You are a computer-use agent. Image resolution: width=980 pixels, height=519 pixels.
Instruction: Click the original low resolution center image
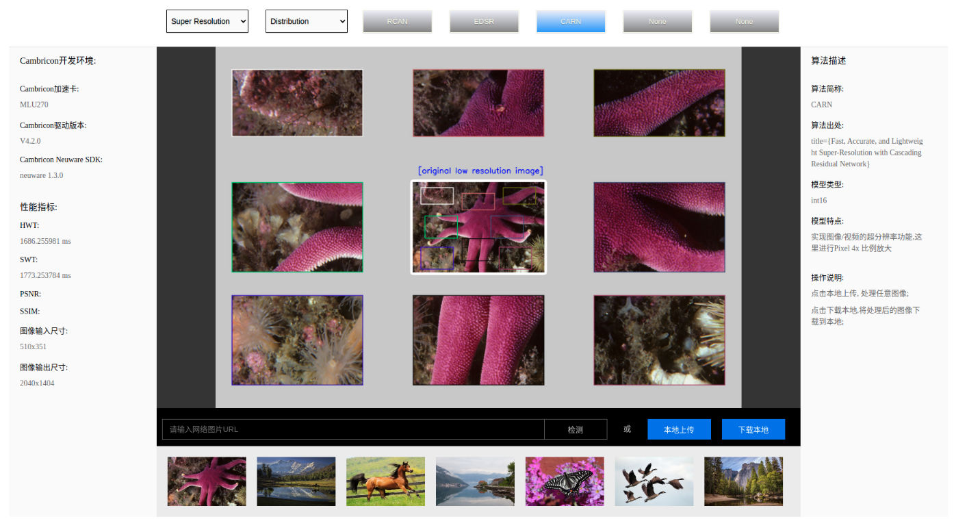(478, 227)
